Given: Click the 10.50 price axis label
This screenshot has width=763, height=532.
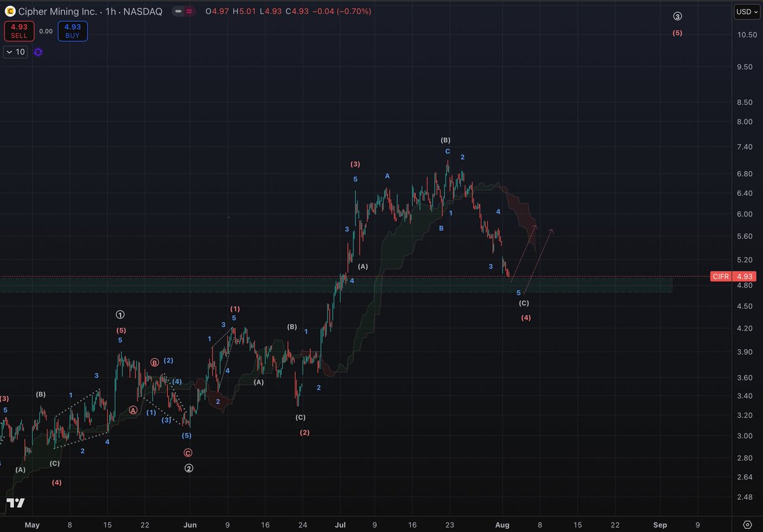Looking at the screenshot, I should pos(746,35).
